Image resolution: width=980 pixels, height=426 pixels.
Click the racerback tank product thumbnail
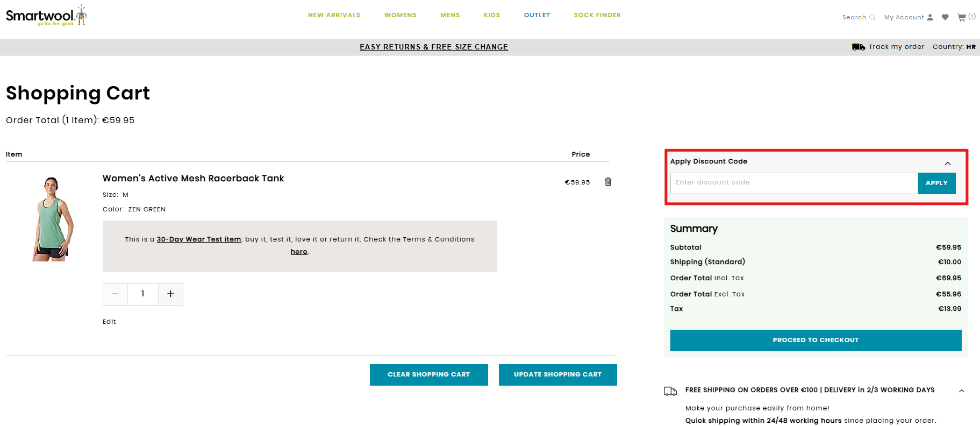click(53, 219)
